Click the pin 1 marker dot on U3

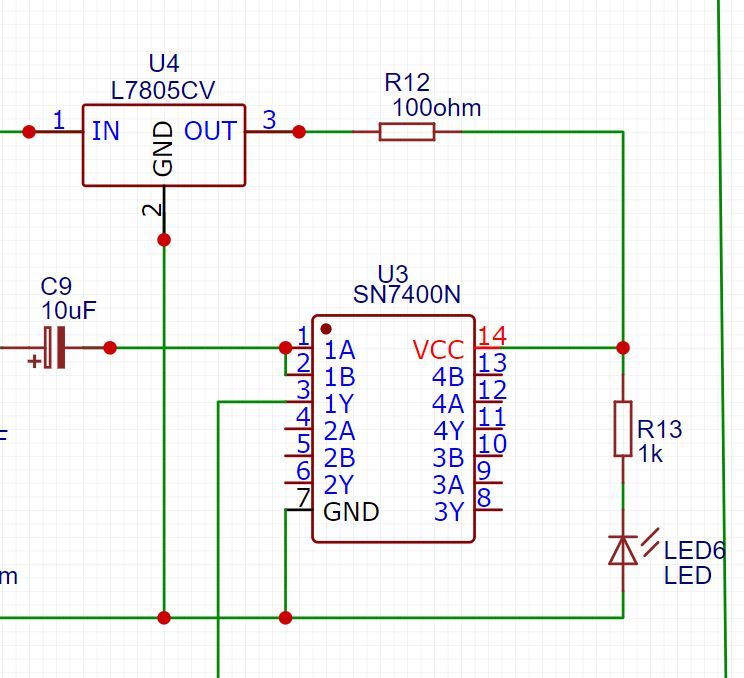326,328
